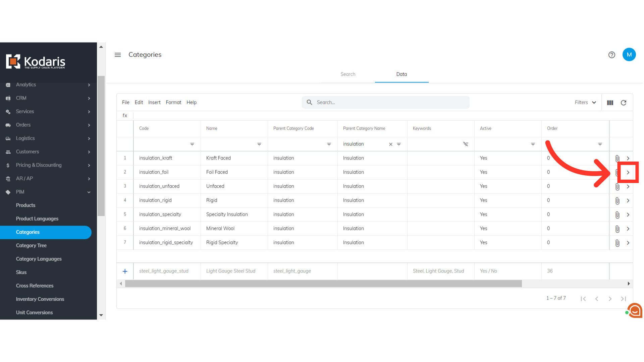This screenshot has height=362, width=644.
Task: Toggle the Keywords column filter
Action: tap(466, 144)
